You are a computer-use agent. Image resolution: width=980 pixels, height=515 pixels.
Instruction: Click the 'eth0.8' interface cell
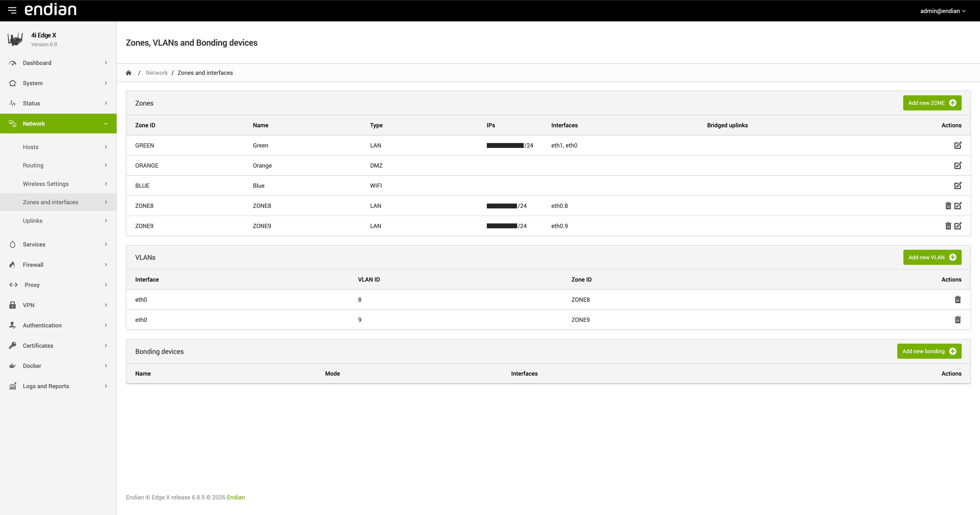(x=559, y=206)
